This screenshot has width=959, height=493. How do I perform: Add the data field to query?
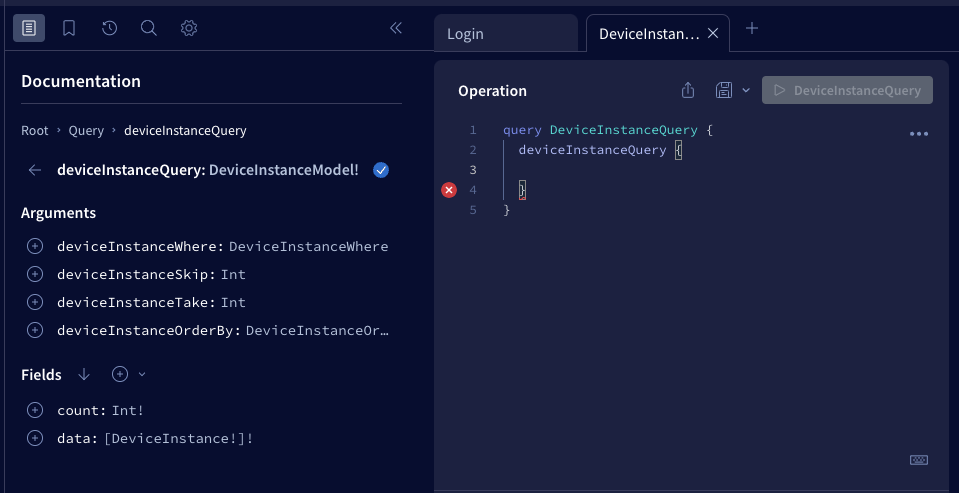click(35, 438)
